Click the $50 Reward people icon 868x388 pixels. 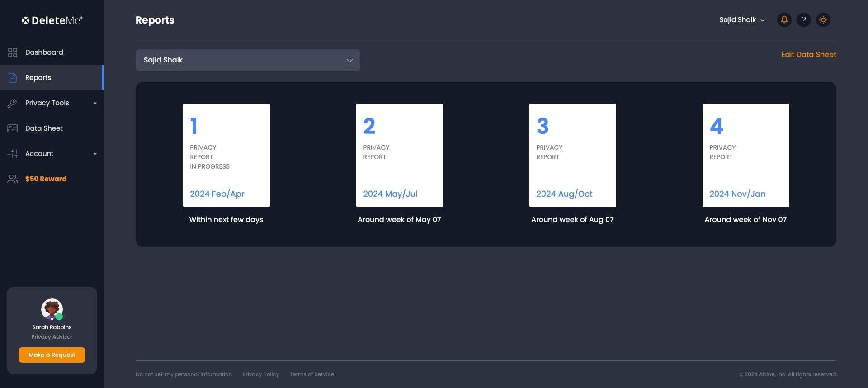click(13, 179)
